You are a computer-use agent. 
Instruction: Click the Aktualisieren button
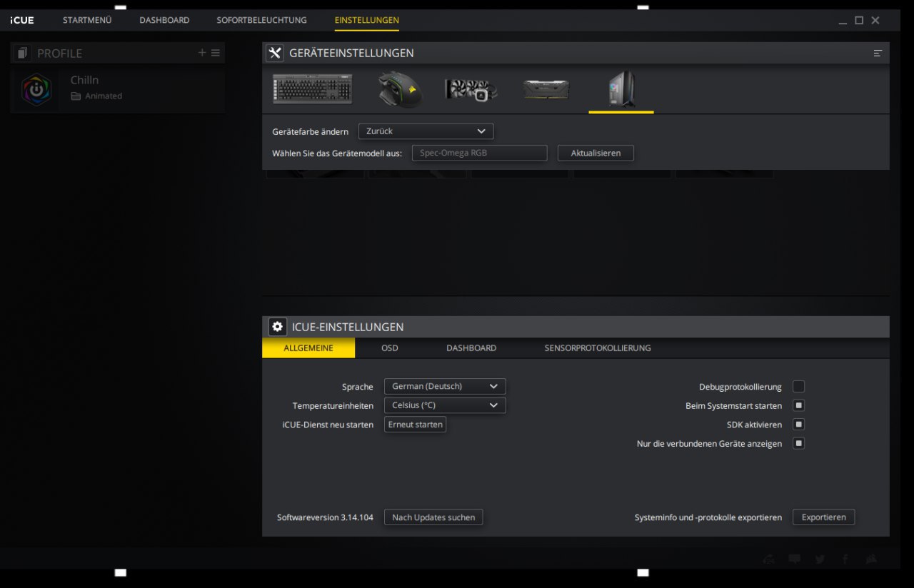click(x=596, y=153)
